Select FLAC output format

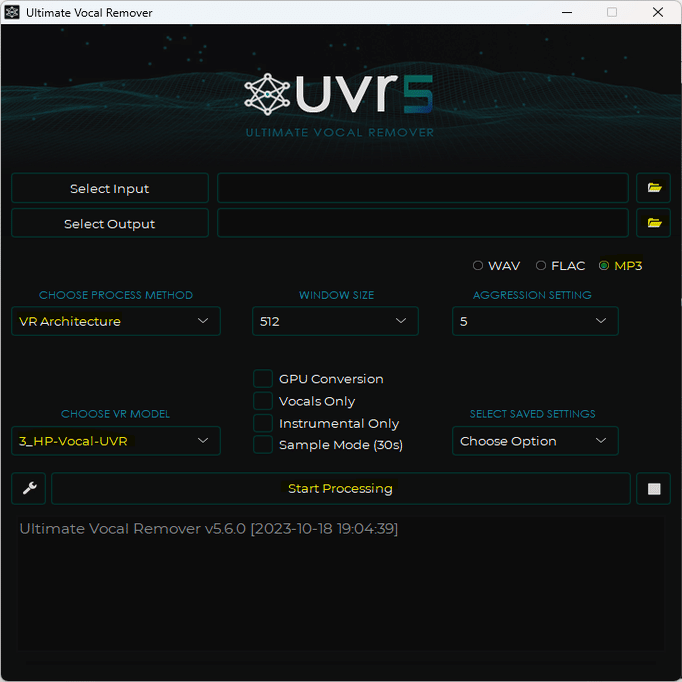pos(560,266)
